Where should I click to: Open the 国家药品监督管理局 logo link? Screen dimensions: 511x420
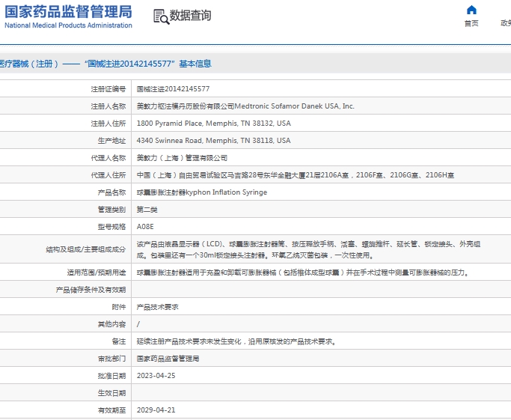click(x=68, y=16)
